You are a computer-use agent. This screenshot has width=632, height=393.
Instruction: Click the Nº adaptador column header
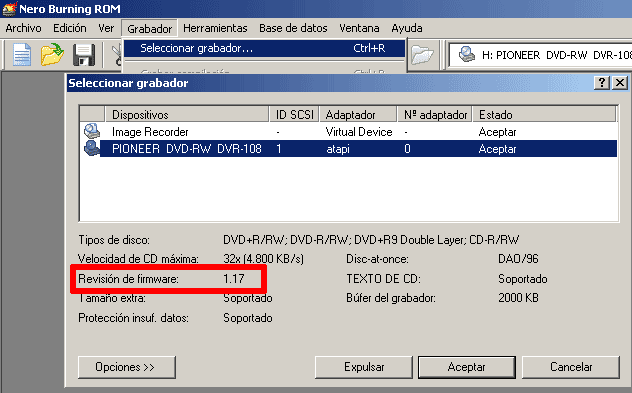[x=435, y=114]
